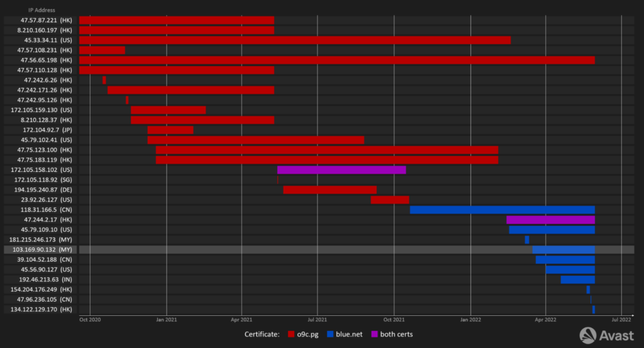This screenshot has width=644, height=348.
Task: Select row label 172.104.92.7 (JP)
Action: coord(48,130)
